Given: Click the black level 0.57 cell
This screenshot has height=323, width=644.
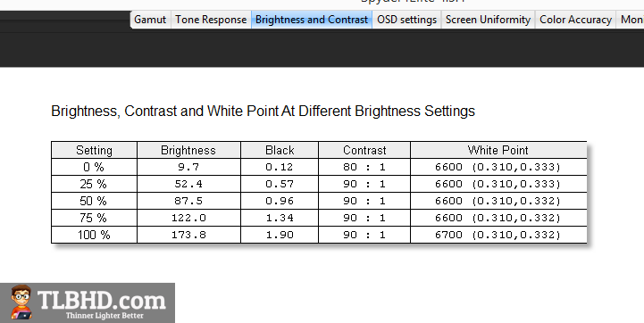Looking at the screenshot, I should [x=280, y=184].
